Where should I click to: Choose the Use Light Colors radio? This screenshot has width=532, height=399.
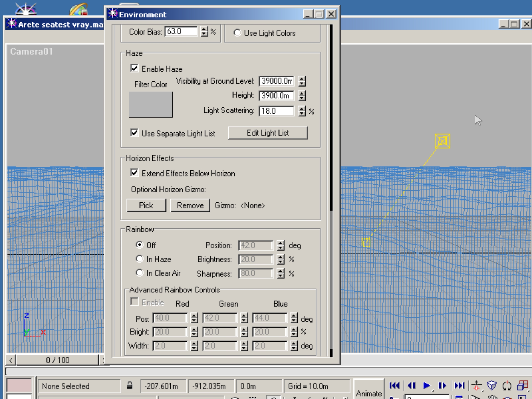pos(237,33)
